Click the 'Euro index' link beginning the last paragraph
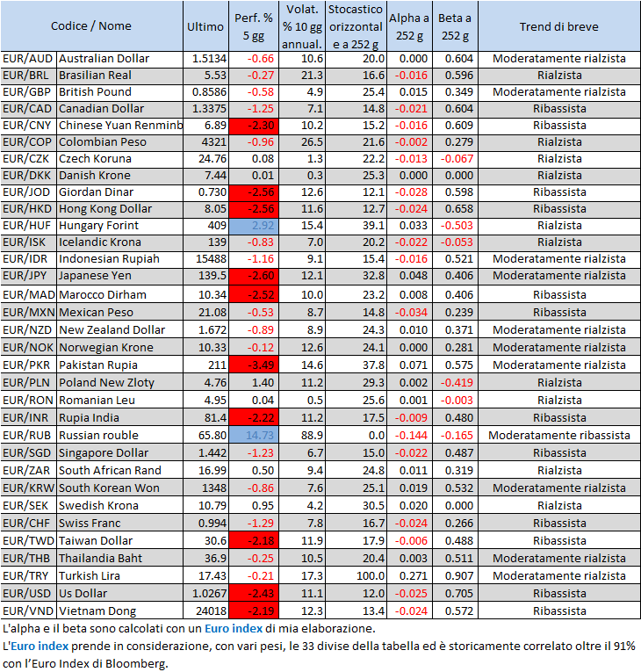 (40, 646)
